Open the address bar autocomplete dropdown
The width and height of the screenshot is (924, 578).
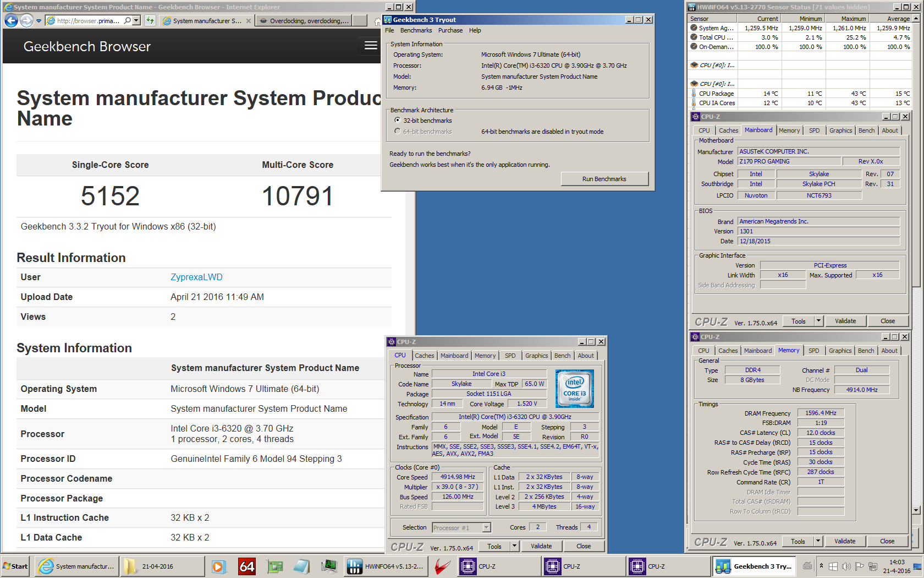[136, 20]
